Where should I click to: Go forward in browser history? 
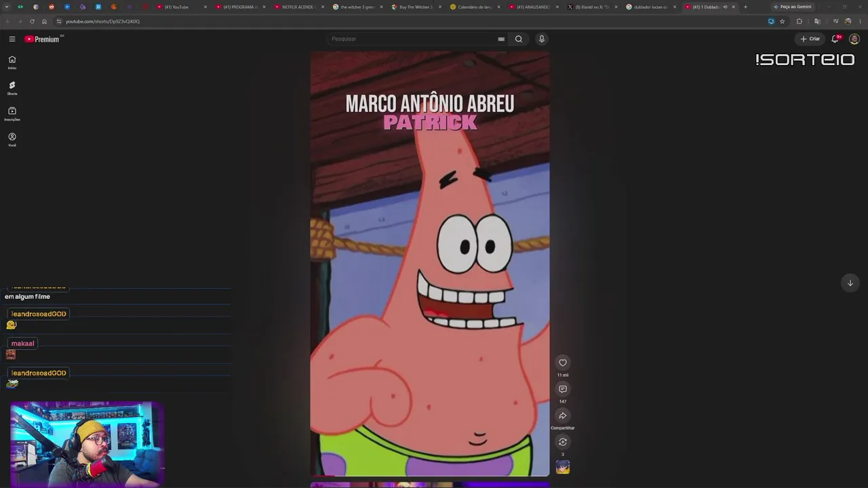click(x=19, y=22)
